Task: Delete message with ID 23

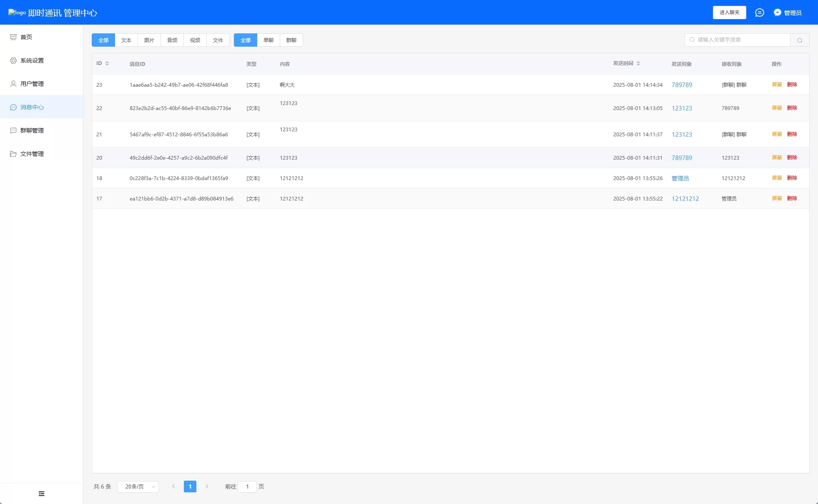Action: 792,85
